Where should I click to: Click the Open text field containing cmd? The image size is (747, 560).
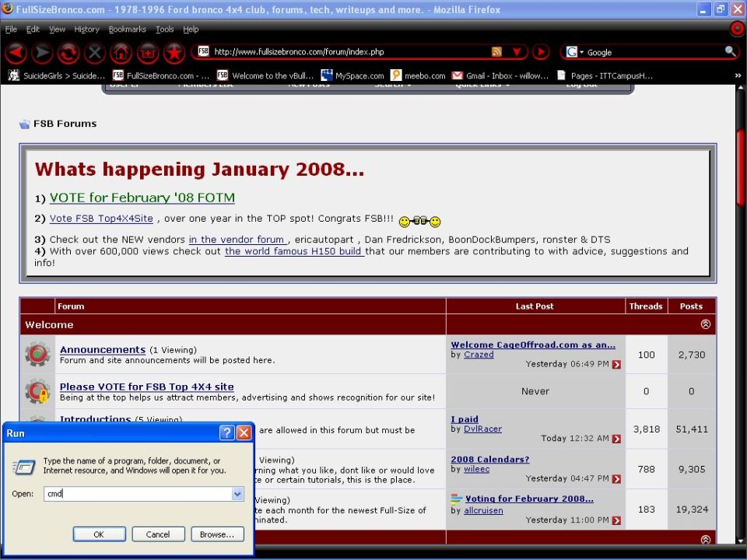[139, 494]
